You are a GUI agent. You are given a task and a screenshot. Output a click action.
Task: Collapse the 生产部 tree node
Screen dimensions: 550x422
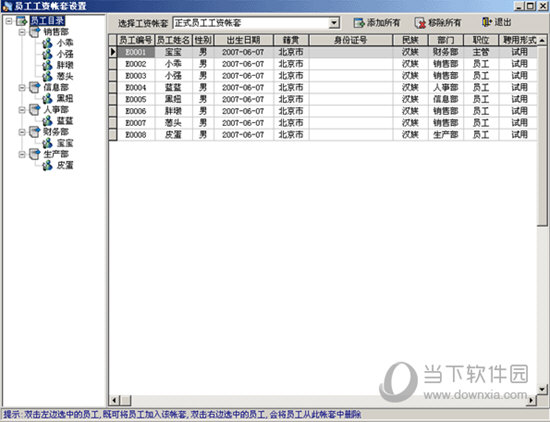click(x=22, y=154)
